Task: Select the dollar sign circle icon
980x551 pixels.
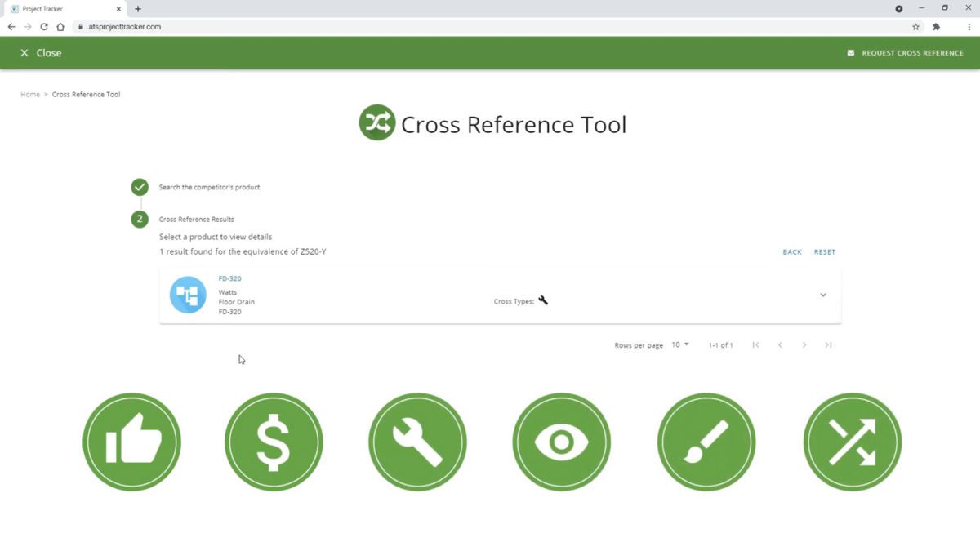Action: pyautogui.click(x=274, y=442)
